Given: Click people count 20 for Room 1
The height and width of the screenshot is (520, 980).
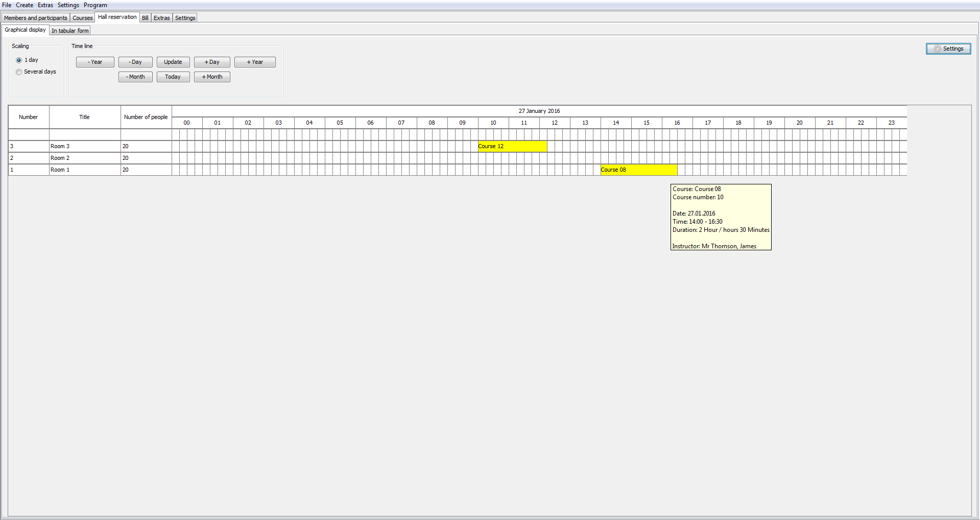Looking at the screenshot, I should 146,170.
